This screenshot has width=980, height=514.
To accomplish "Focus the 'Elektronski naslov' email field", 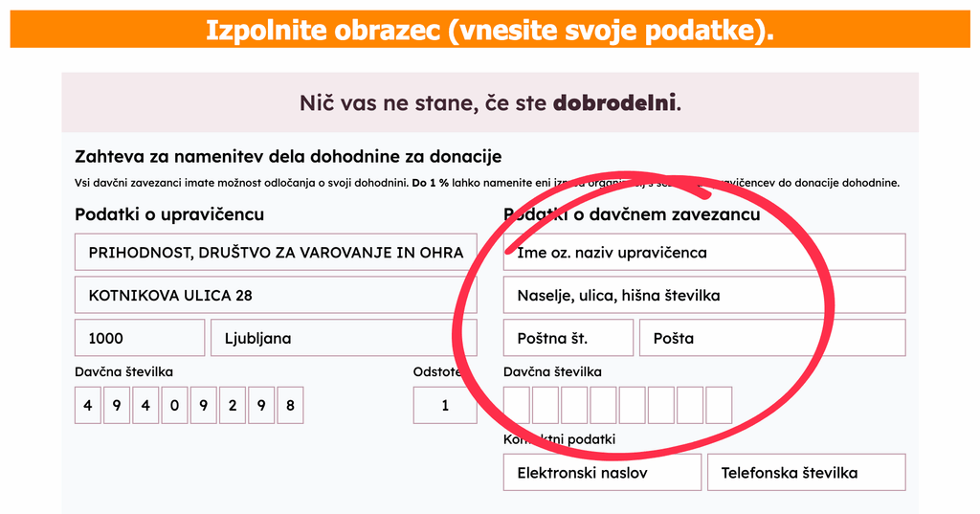I will [602, 473].
